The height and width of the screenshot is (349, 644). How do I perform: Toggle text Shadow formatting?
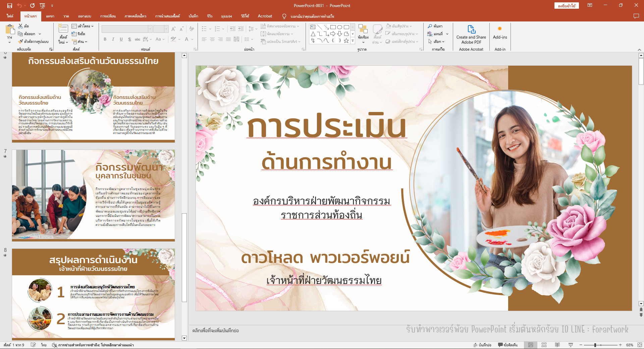129,39
